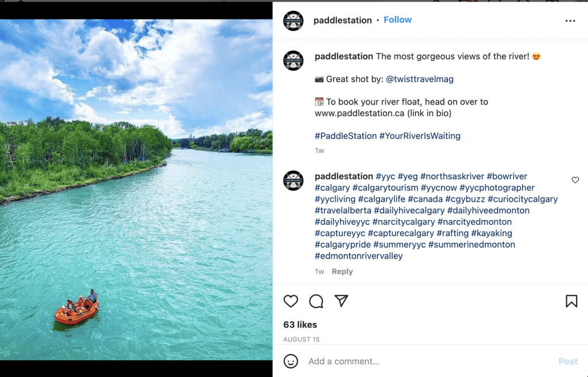The width and height of the screenshot is (588, 377).
Task: Like the post with the heart icon
Action: [x=291, y=301]
